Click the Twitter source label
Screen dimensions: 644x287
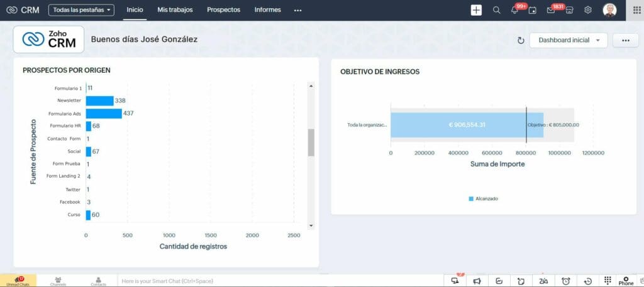point(73,190)
